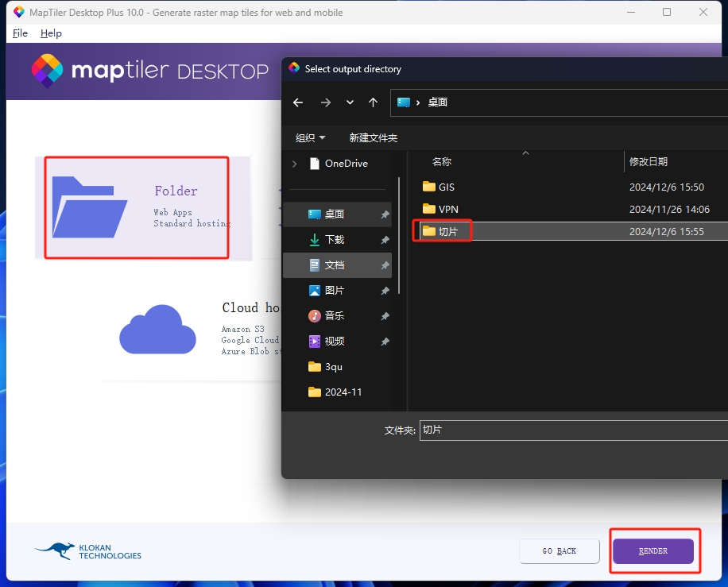This screenshot has width=728, height=587.
Task: Sort files by the 修改日期 column header
Action: [649, 161]
